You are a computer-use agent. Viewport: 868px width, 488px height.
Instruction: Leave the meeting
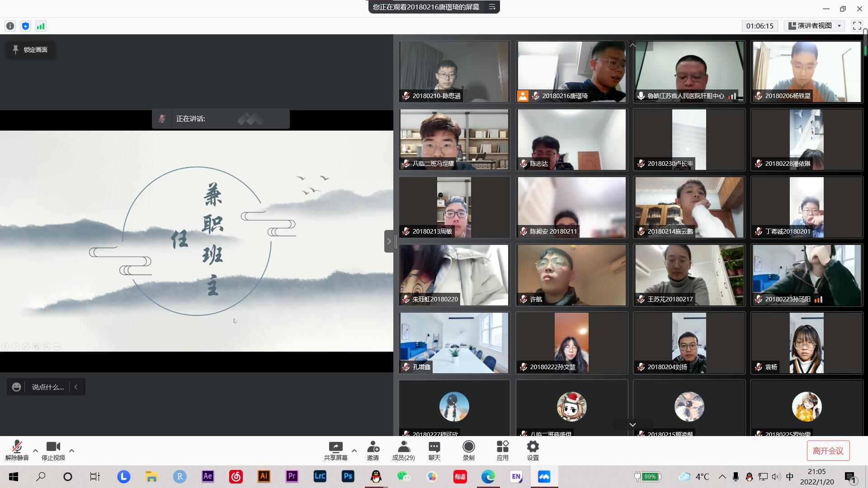pyautogui.click(x=828, y=450)
